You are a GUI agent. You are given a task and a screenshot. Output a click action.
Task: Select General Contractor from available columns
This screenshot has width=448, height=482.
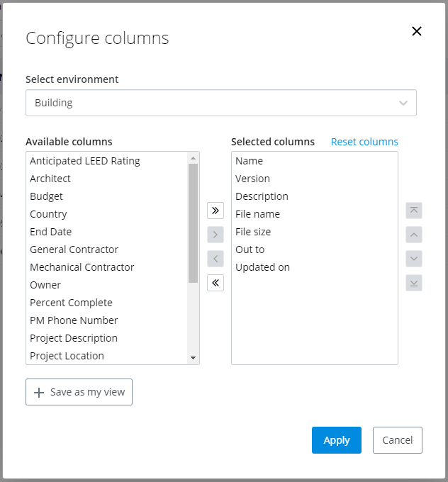point(74,250)
